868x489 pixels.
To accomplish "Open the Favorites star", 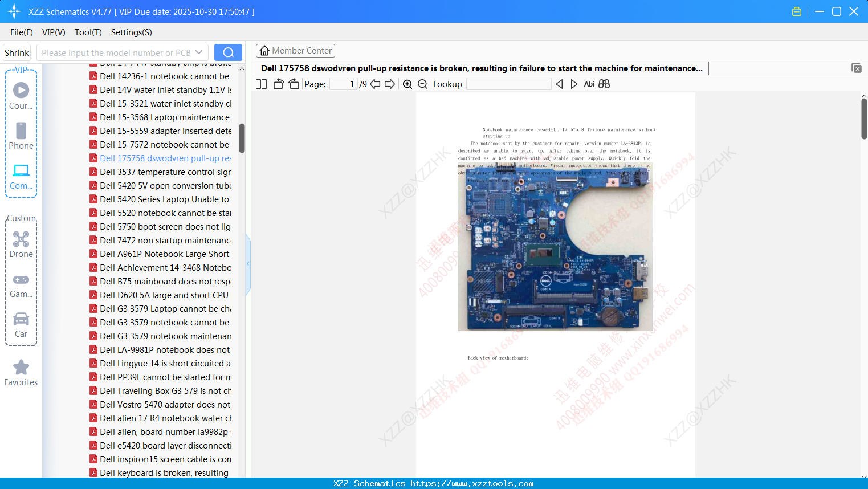I will pos(21,373).
